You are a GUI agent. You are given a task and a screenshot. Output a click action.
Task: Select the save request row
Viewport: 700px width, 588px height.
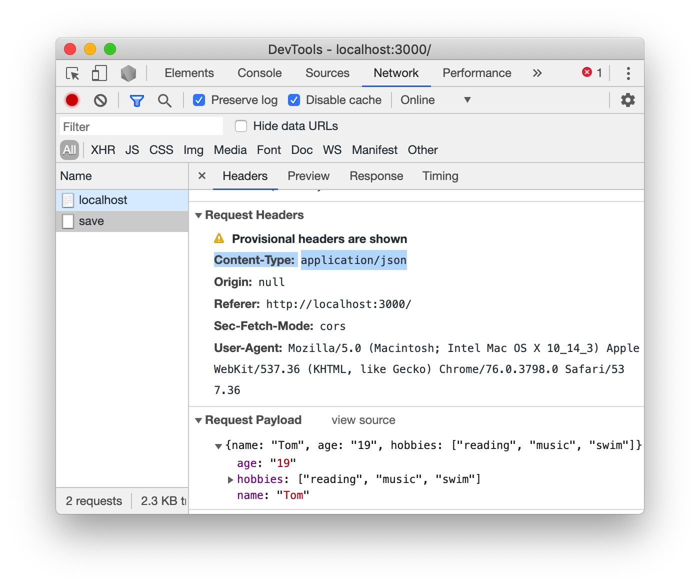point(122,221)
